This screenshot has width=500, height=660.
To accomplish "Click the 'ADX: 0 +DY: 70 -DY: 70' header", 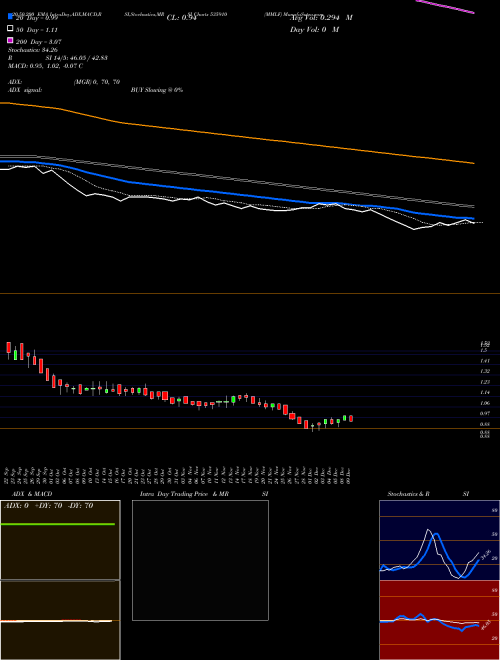I will (x=48, y=506).
